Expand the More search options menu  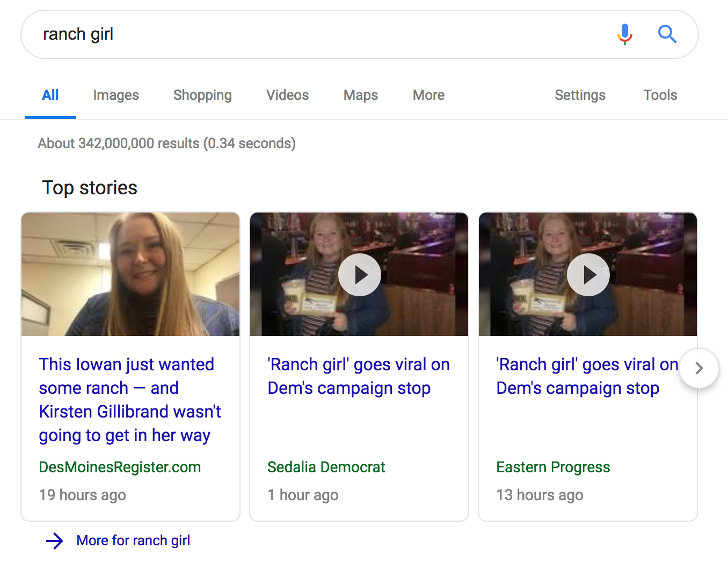(428, 96)
